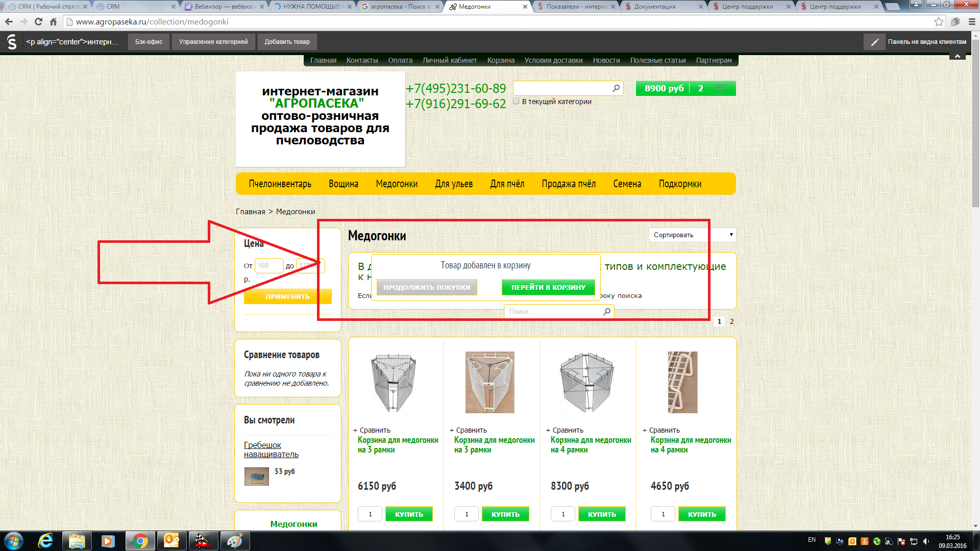Screen dimensions: 980x551
Task: Buy the 3400 руб basket via КУПИТЬ
Action: tap(505, 514)
